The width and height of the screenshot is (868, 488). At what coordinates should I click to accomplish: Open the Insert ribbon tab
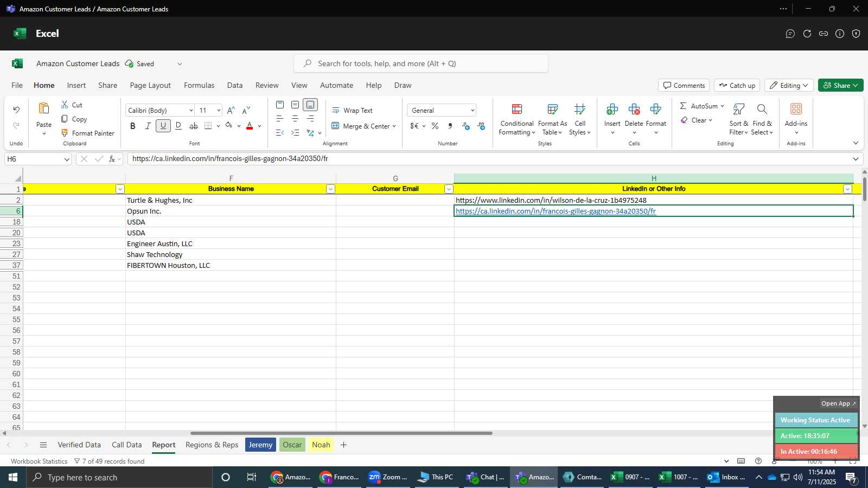coord(76,85)
